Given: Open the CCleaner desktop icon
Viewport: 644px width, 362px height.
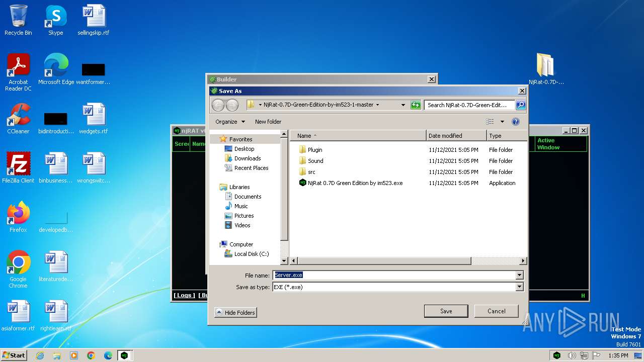Looking at the screenshot, I should (x=18, y=119).
